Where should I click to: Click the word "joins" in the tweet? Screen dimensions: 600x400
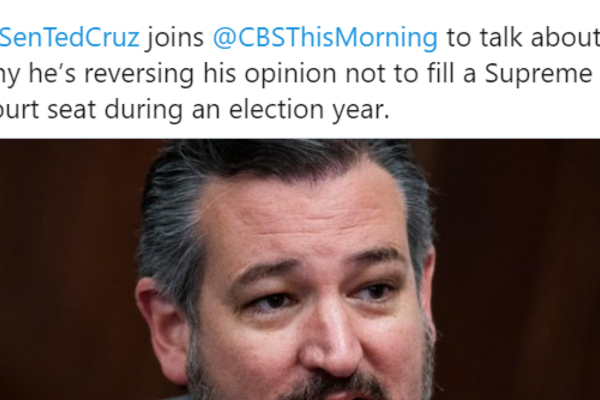pos(176,40)
